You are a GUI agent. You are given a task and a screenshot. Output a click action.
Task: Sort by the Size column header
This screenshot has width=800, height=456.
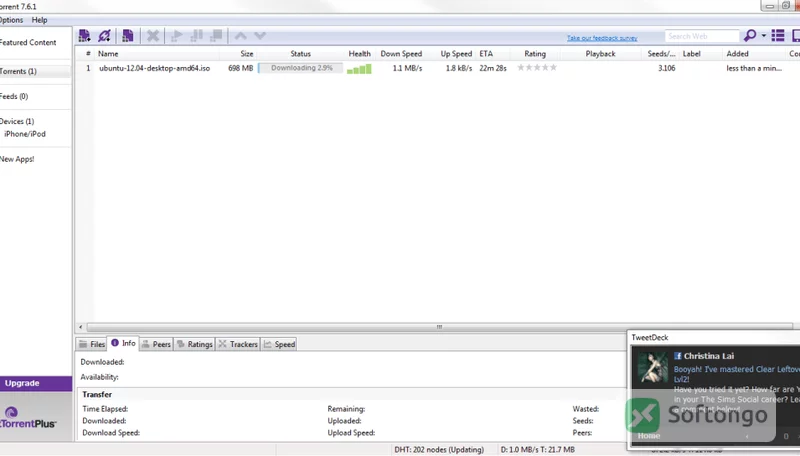(247, 54)
